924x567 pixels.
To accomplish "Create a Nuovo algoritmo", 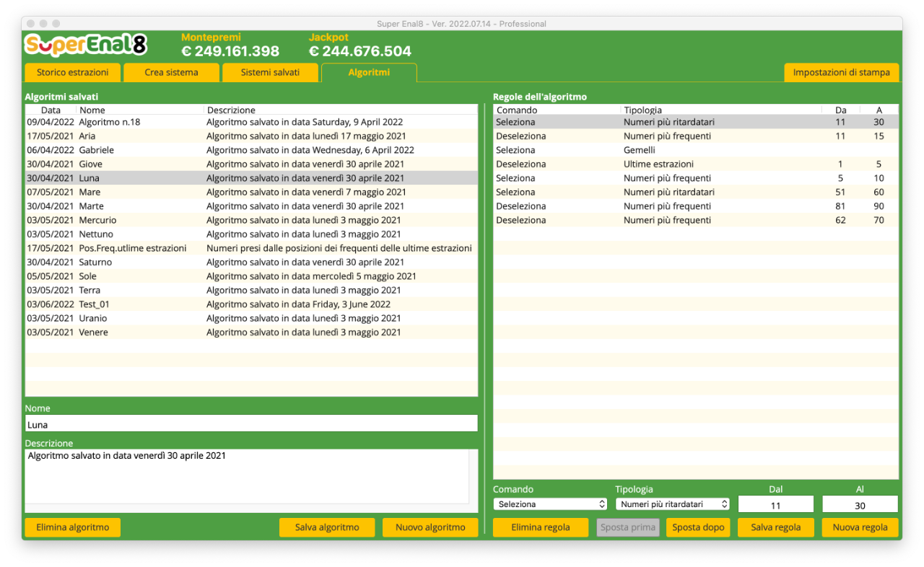I will [x=430, y=527].
